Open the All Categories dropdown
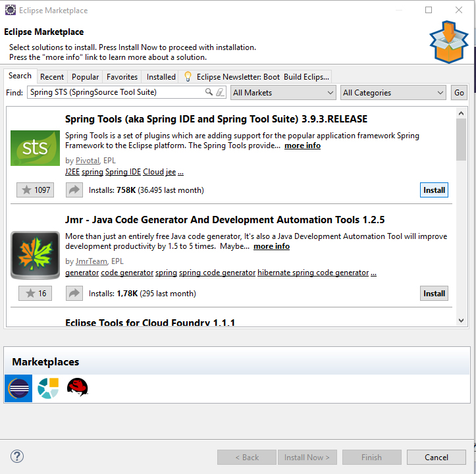 (x=393, y=93)
